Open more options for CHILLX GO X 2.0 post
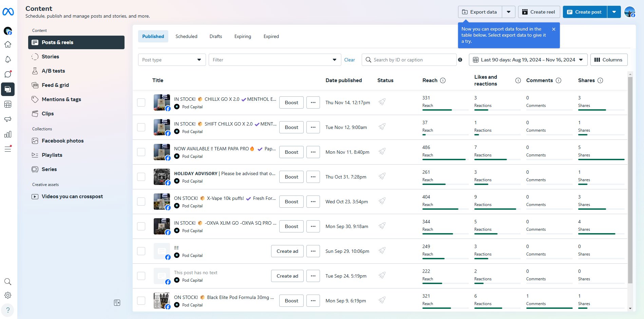This screenshot has width=644, height=319. 313,102
